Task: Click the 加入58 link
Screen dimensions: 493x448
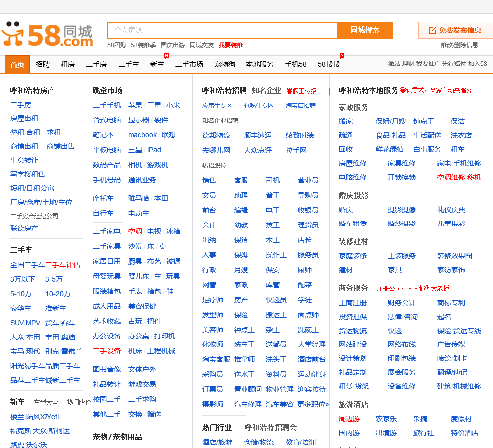Action: tap(477, 64)
